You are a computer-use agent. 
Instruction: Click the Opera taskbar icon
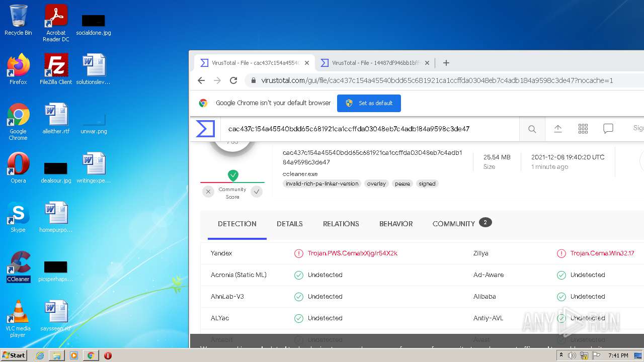[108, 355]
